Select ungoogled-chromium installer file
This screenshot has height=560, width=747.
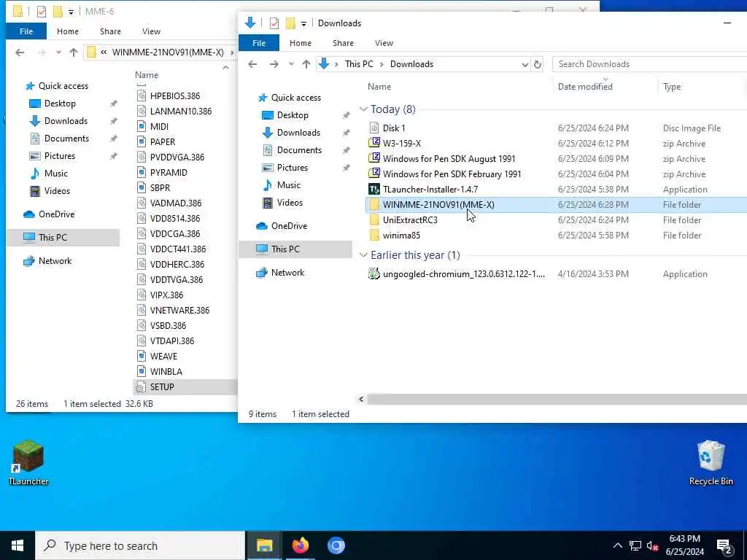463,274
